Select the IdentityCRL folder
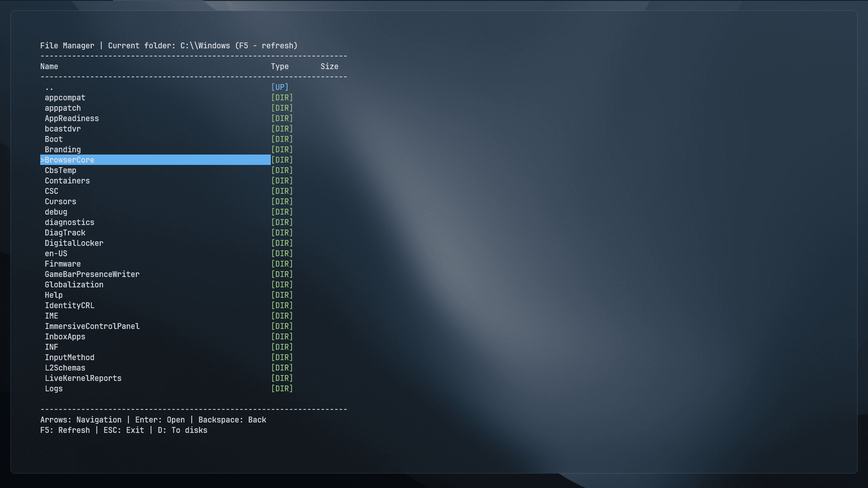Viewport: 868px width, 488px height. click(70, 305)
